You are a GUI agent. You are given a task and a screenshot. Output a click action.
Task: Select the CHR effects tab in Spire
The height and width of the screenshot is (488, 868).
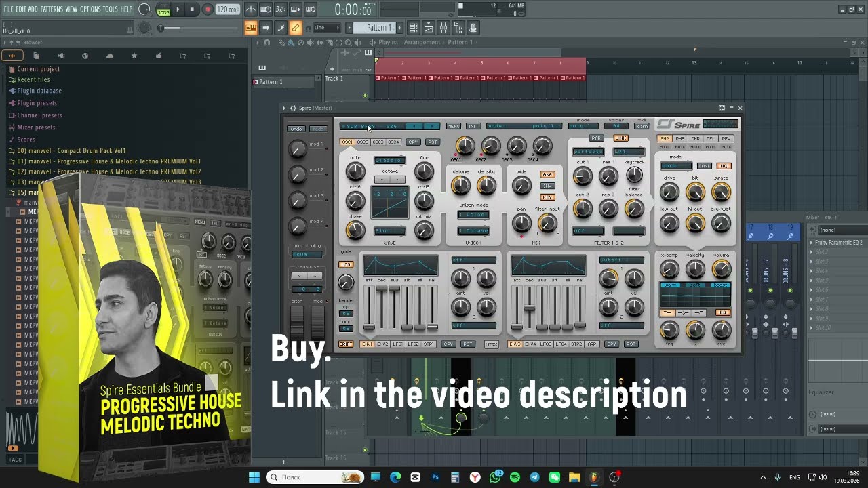click(x=695, y=139)
